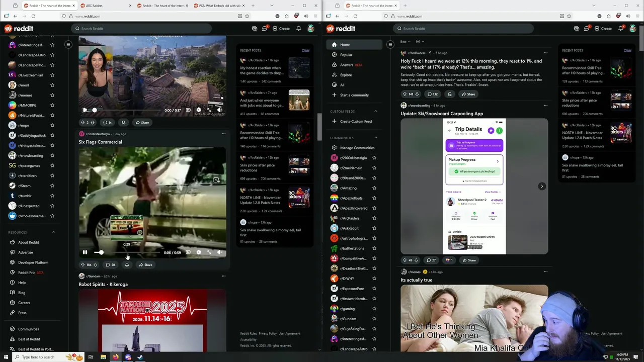
Task: Toggle captions on Six Flags video
Action: [188, 252]
